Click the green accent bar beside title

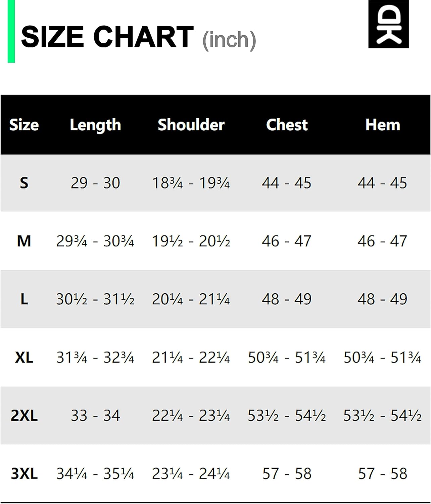tap(11, 31)
